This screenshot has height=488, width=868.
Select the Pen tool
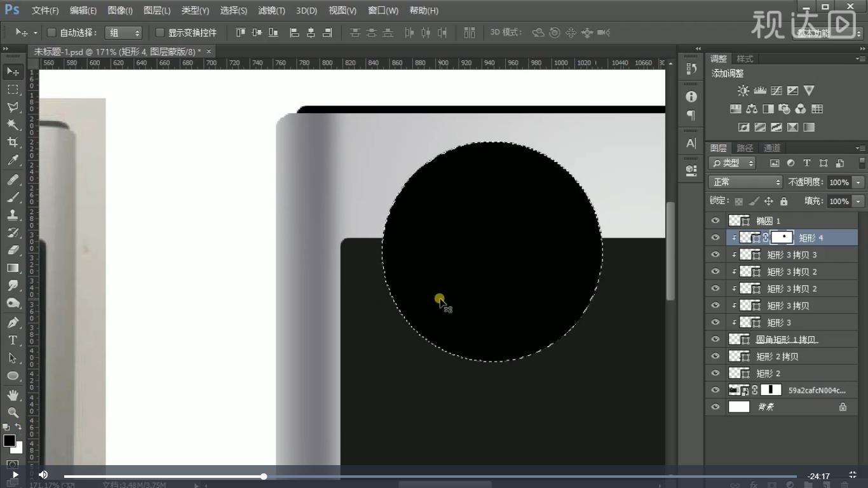[13, 323]
